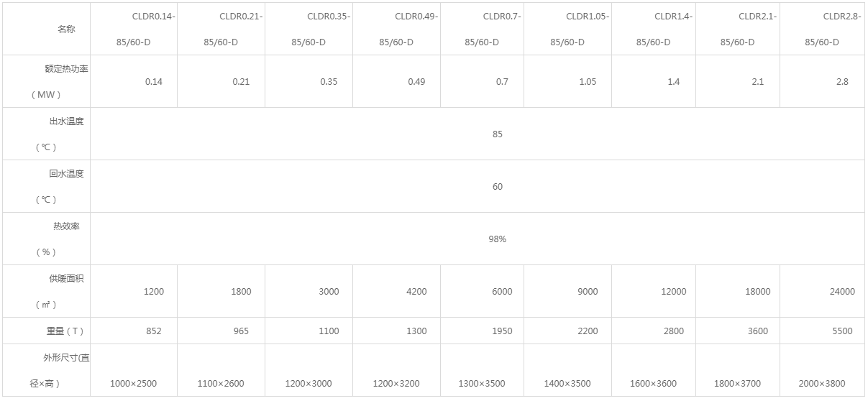
Task: Click the 85 outlet temperature value
Action: coord(498,134)
